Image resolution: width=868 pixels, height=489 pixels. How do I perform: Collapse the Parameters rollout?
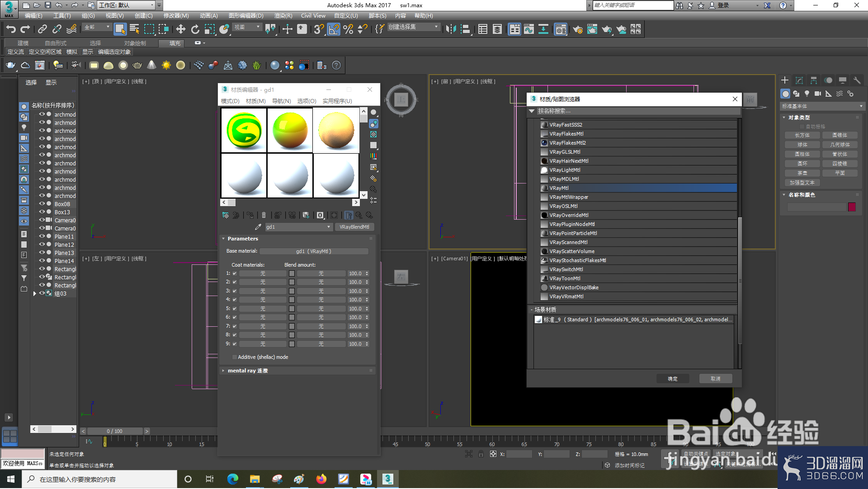click(223, 239)
